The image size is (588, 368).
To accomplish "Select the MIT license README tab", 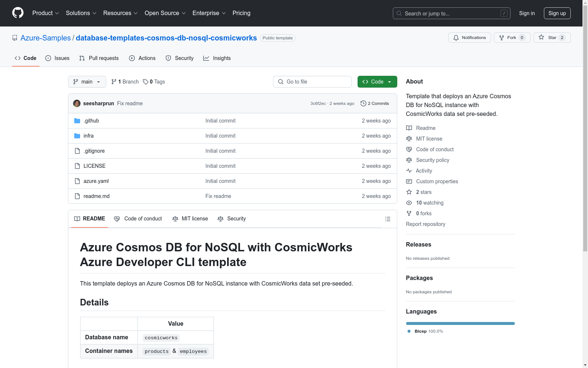I will tap(190, 219).
